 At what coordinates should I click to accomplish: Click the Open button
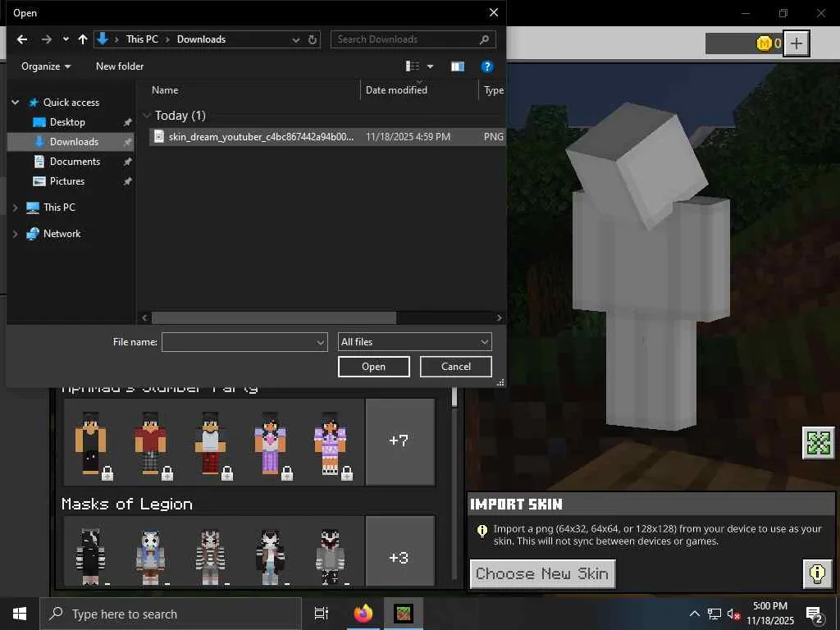point(373,367)
